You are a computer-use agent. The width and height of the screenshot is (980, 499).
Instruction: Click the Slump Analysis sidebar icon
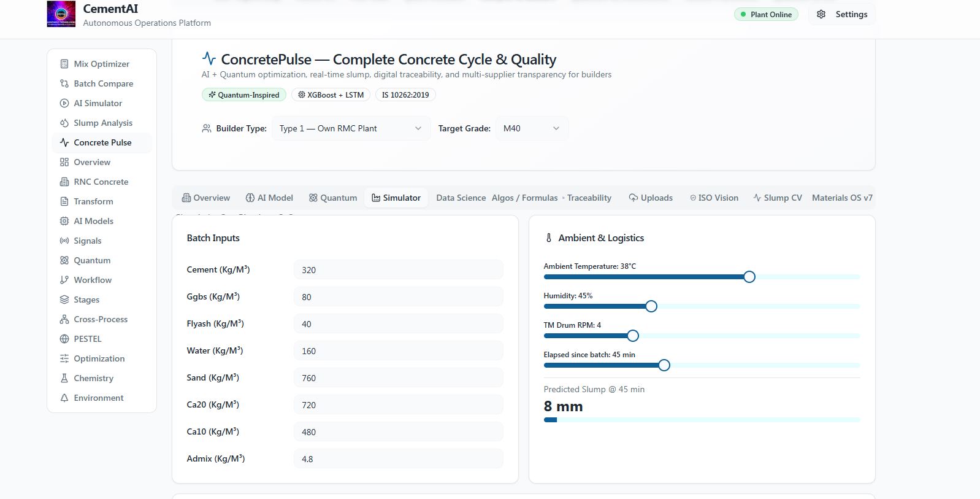click(64, 123)
